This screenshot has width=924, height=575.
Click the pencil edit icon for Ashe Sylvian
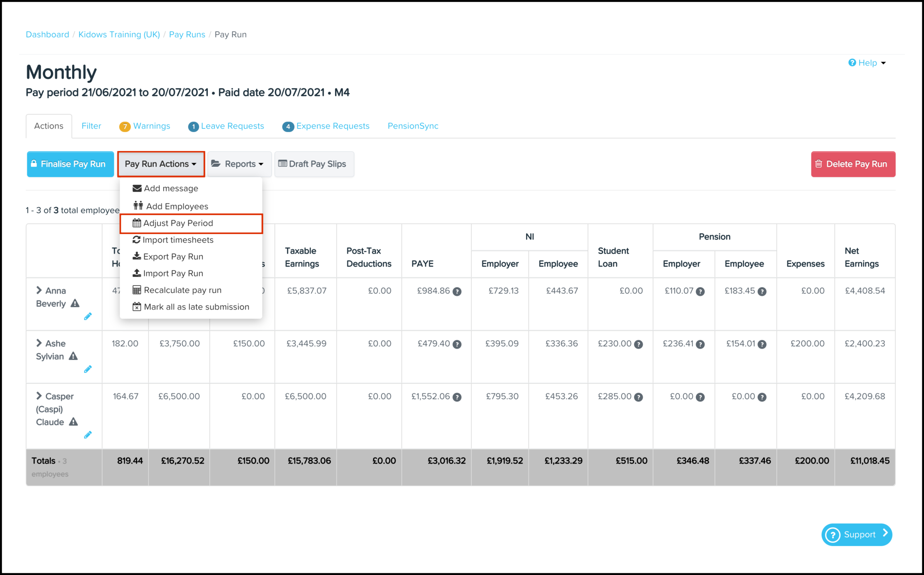(x=88, y=369)
